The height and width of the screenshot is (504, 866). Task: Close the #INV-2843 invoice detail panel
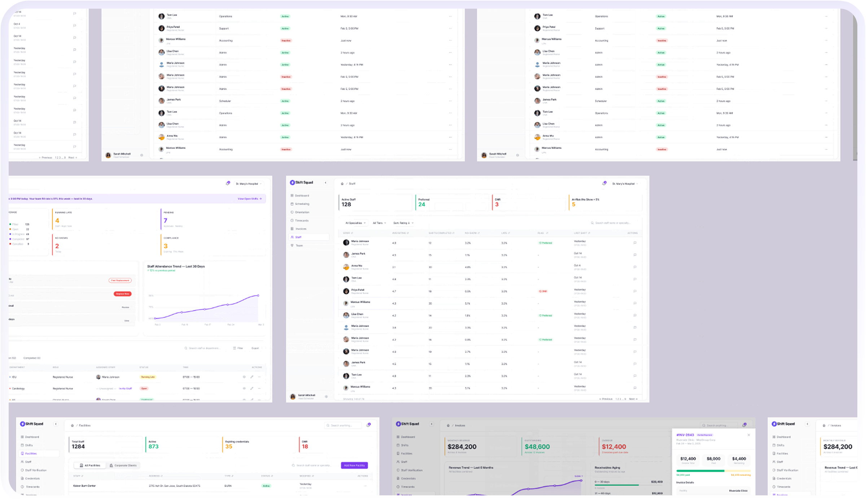(x=749, y=435)
